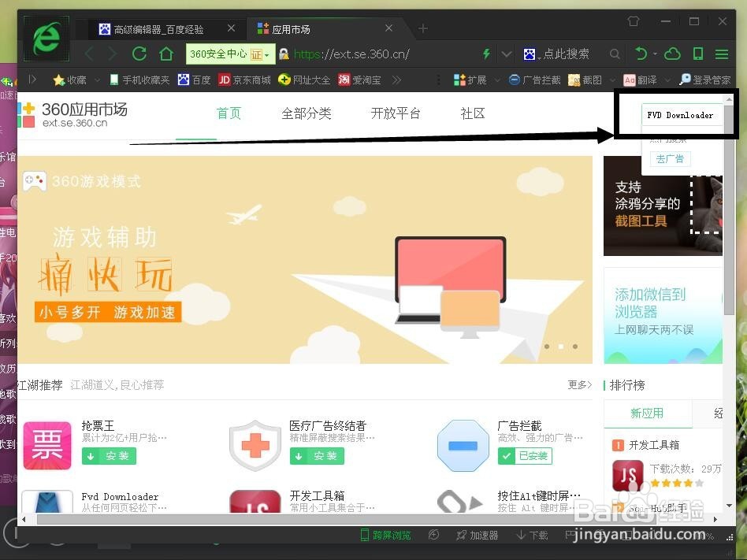This screenshot has height=560, width=747.
Task: Open the 百度 bookmark
Action: pos(194,80)
